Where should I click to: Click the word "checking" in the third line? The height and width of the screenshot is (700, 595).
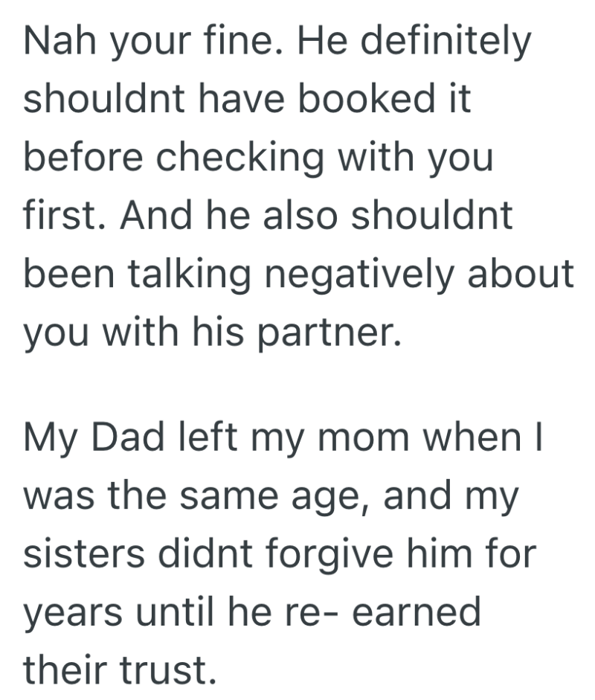click(x=234, y=158)
